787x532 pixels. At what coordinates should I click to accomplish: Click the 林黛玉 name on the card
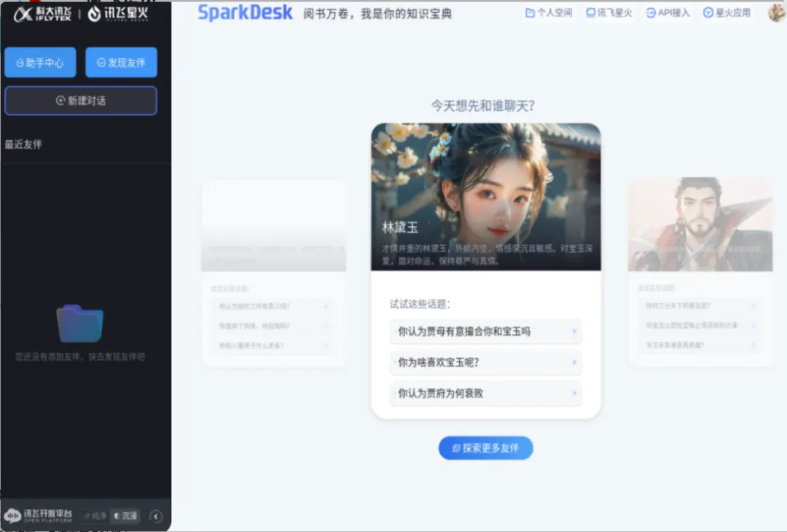point(399,227)
